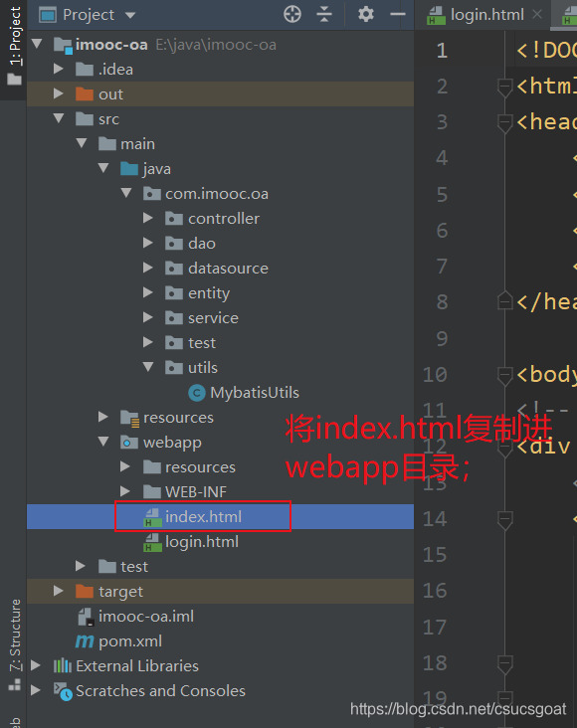Expand the controller package arrow
577x728 pixels.
pos(148,218)
